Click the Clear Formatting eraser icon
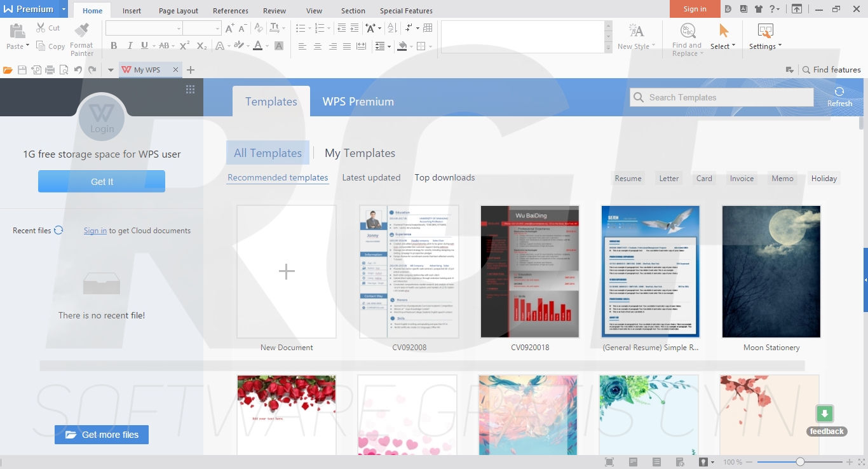The height and width of the screenshot is (469, 868). point(258,28)
